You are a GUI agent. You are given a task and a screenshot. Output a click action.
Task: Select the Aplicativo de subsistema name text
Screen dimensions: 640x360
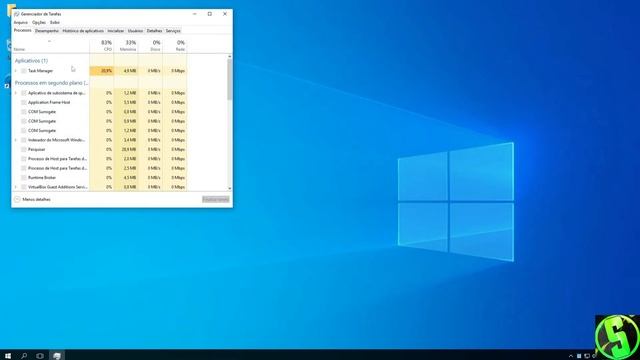pos(57,93)
